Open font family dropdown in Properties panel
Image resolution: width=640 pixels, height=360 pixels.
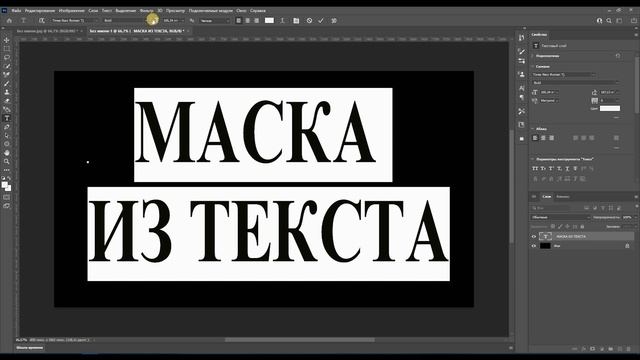click(x=563, y=75)
